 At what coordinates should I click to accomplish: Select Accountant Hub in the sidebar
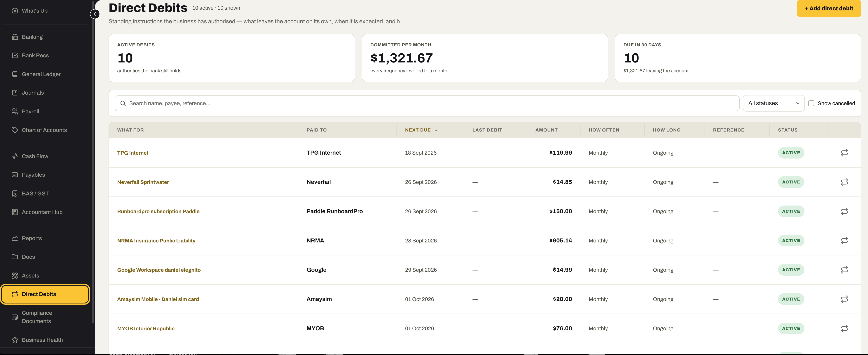click(45, 212)
